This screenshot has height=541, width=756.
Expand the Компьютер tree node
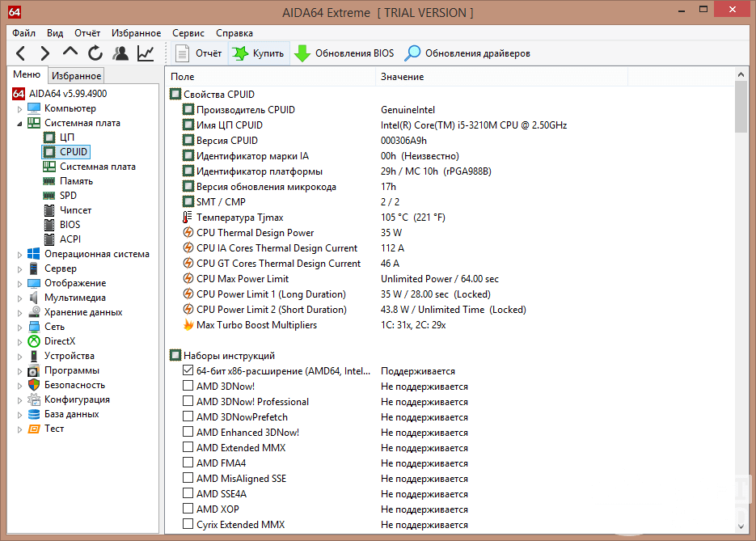point(19,109)
